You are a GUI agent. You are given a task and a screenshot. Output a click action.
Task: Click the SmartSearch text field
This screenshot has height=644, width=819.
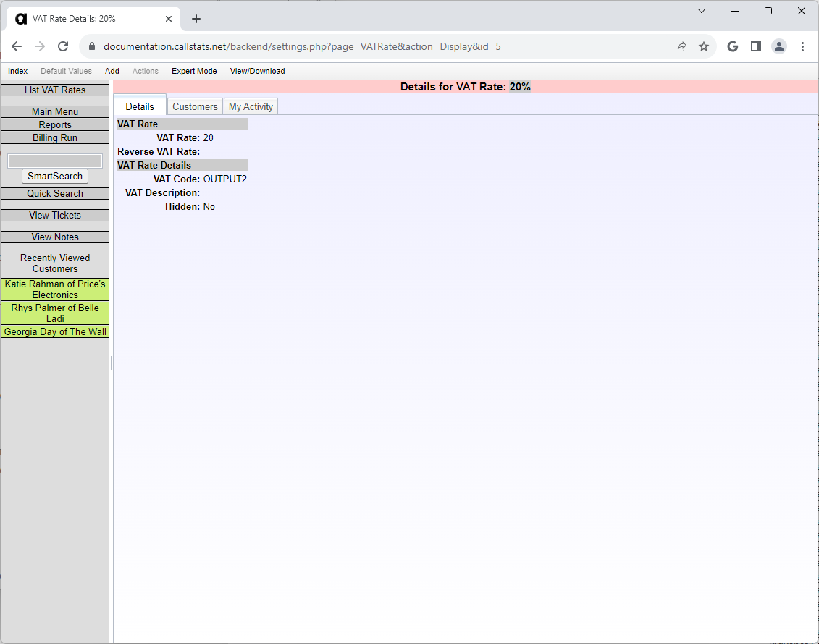55,161
